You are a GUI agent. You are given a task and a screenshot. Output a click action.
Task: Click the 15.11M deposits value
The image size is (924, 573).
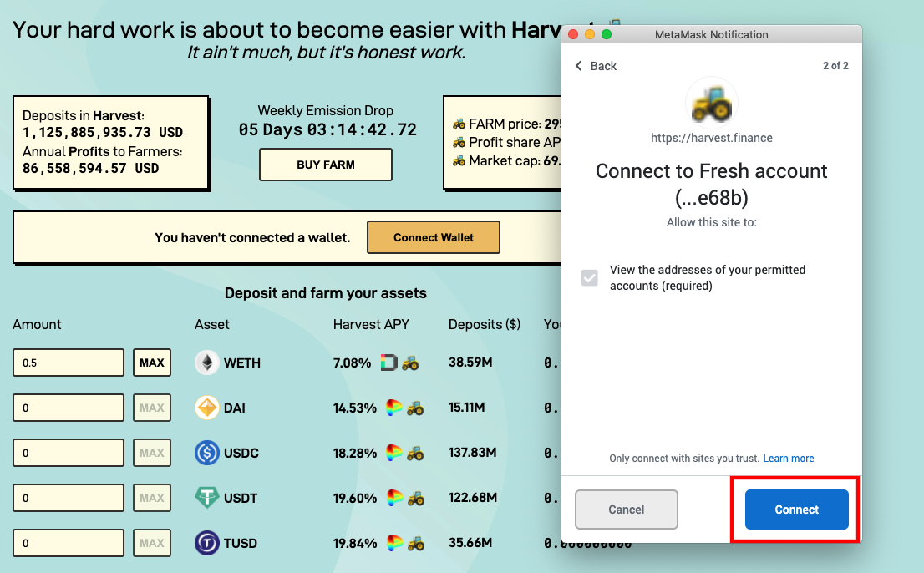467,407
